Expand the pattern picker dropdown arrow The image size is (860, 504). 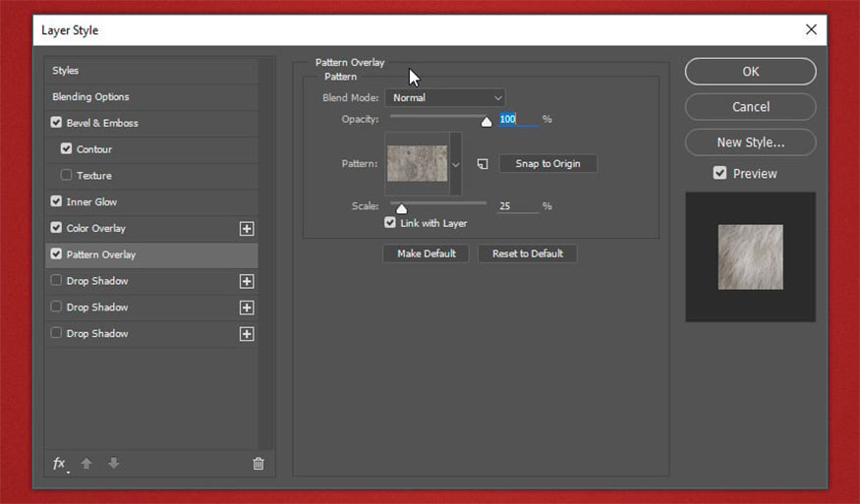pos(455,164)
